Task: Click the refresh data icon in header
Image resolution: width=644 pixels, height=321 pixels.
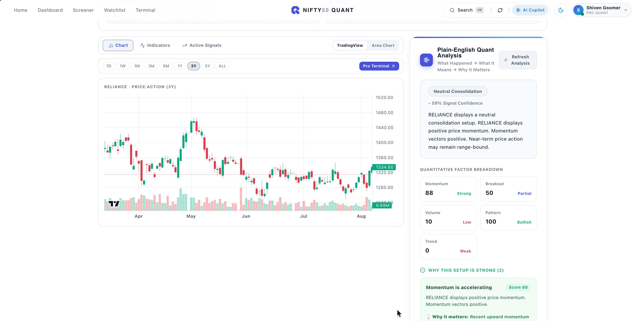Action: [500, 10]
